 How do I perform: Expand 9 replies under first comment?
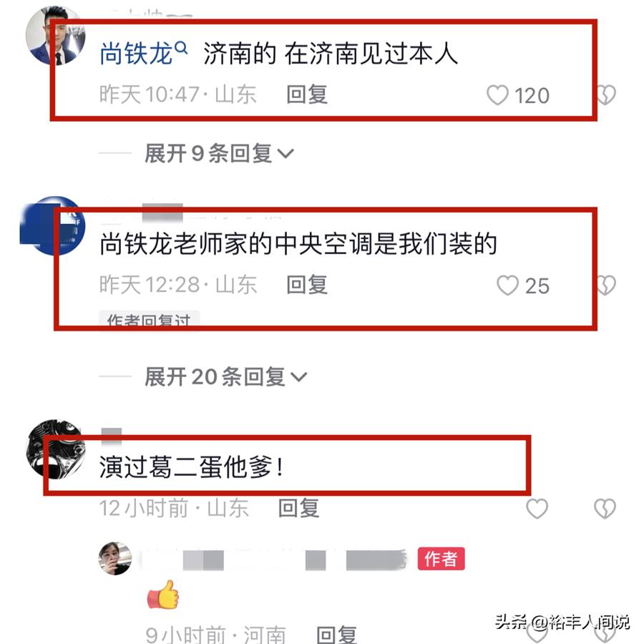click(219, 153)
